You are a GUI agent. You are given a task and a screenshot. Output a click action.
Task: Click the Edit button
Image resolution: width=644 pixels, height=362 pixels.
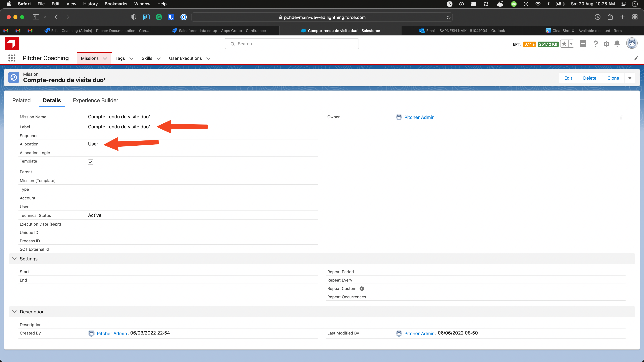568,78
